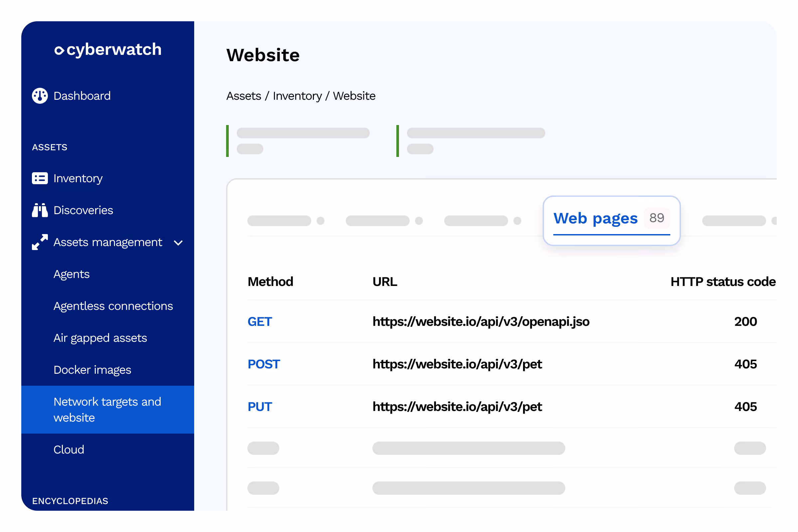Click the Inventory list icon
The height and width of the screenshot is (532, 798).
(x=40, y=178)
